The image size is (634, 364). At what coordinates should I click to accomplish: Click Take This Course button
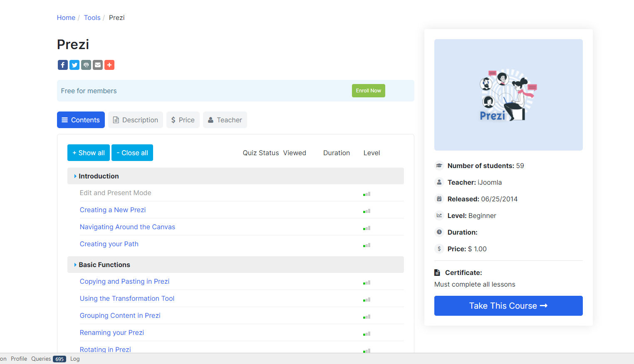click(x=508, y=306)
